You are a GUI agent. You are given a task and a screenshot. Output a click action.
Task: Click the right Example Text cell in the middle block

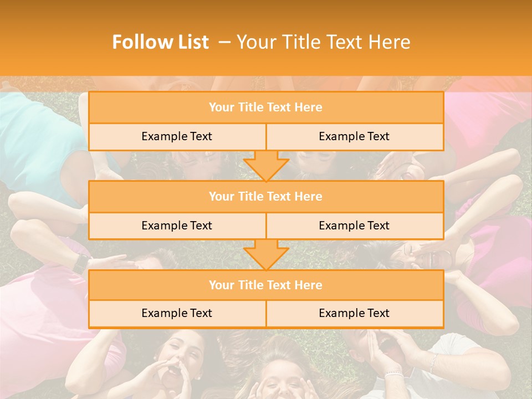(x=355, y=226)
